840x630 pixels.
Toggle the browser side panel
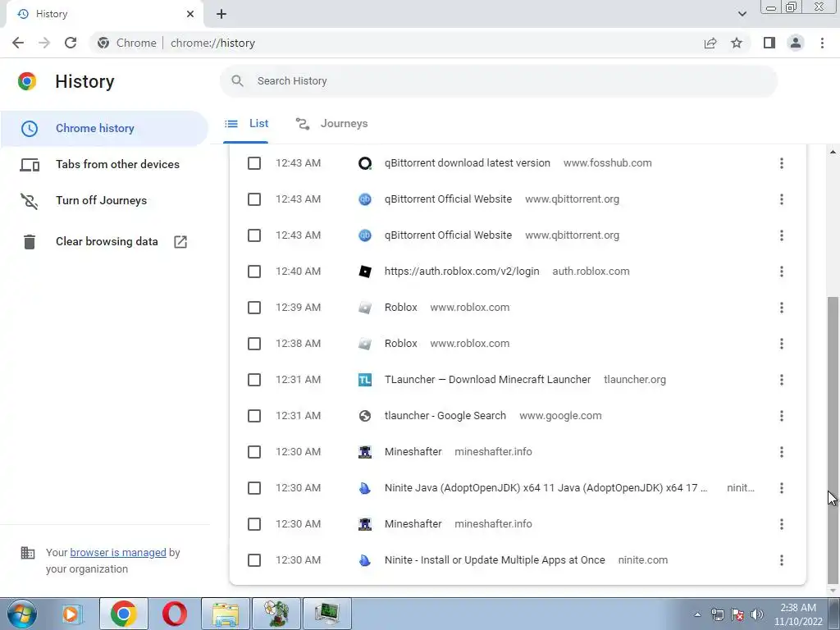769,43
